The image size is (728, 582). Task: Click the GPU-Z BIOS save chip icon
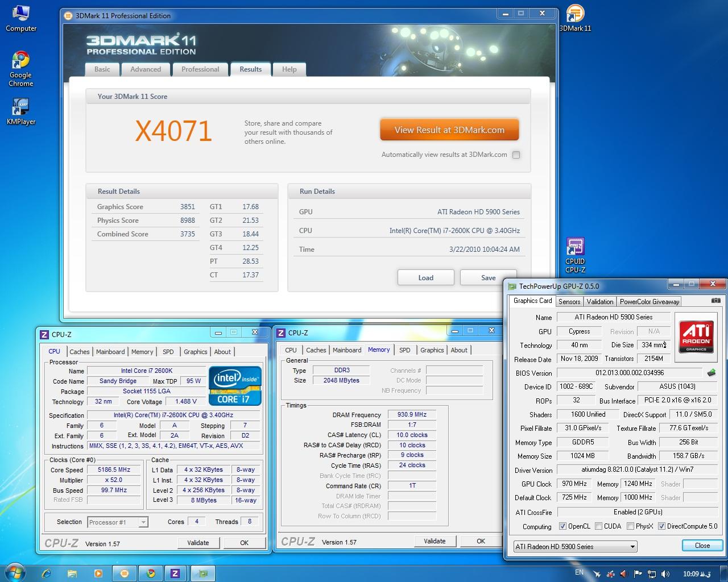coord(711,373)
